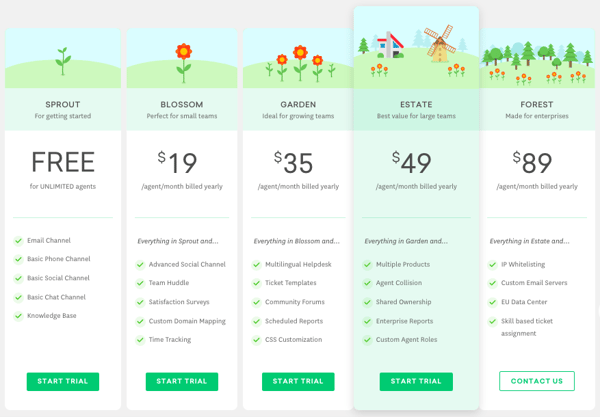The height and width of the screenshot is (417, 600).
Task: Click the red-roofed house in the Estate illustration
Action: tap(390, 45)
